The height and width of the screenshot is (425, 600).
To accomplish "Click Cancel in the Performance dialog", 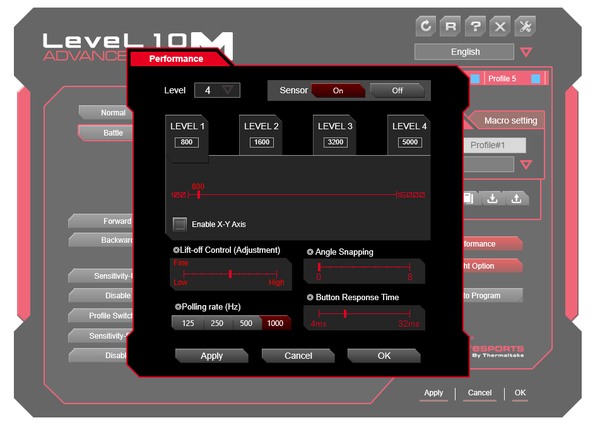I will pyautogui.click(x=298, y=356).
